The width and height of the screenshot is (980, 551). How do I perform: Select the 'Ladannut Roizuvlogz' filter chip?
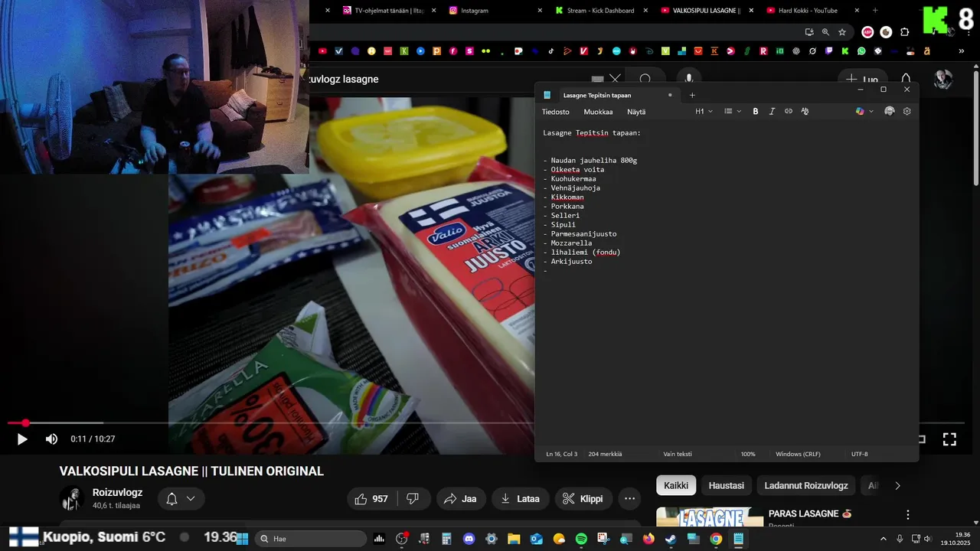[806, 486]
